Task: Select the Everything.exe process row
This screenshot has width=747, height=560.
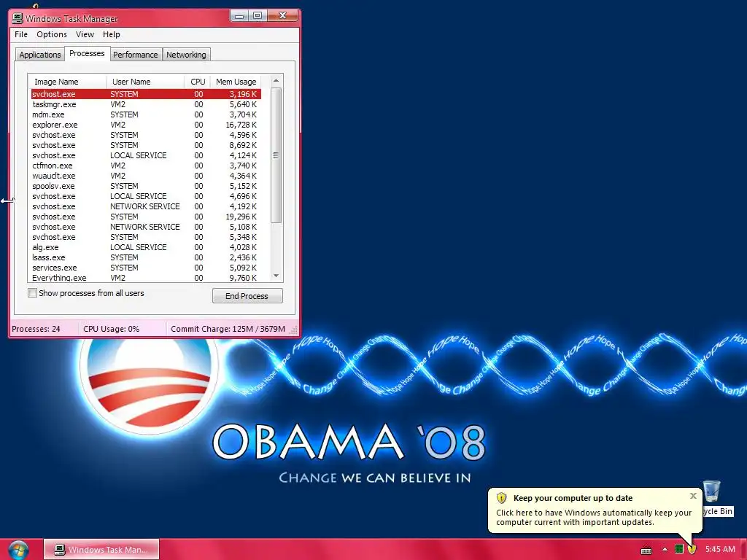Action: (x=146, y=278)
